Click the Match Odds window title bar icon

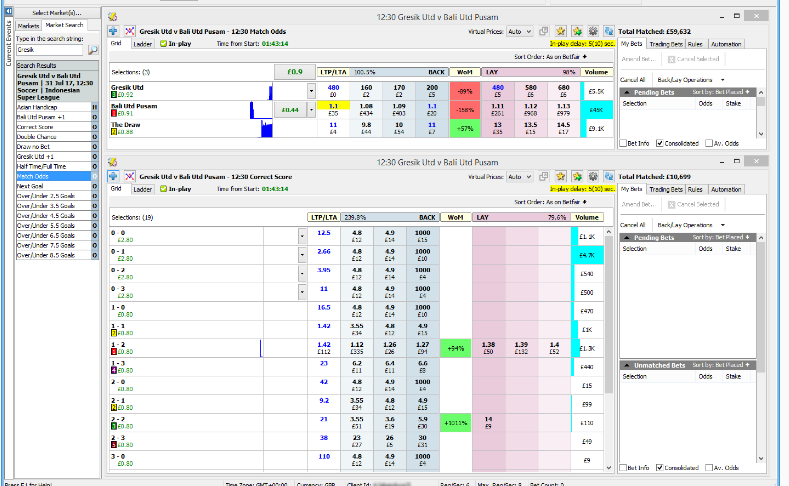[113, 17]
